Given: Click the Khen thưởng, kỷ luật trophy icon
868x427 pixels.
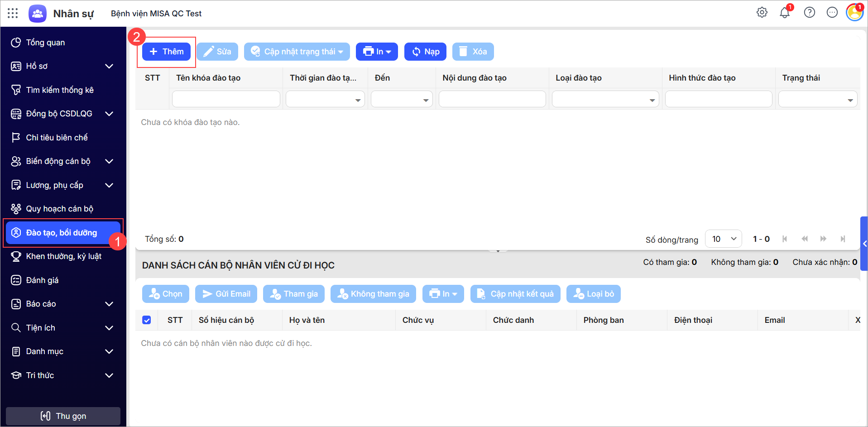Looking at the screenshot, I should [x=16, y=256].
